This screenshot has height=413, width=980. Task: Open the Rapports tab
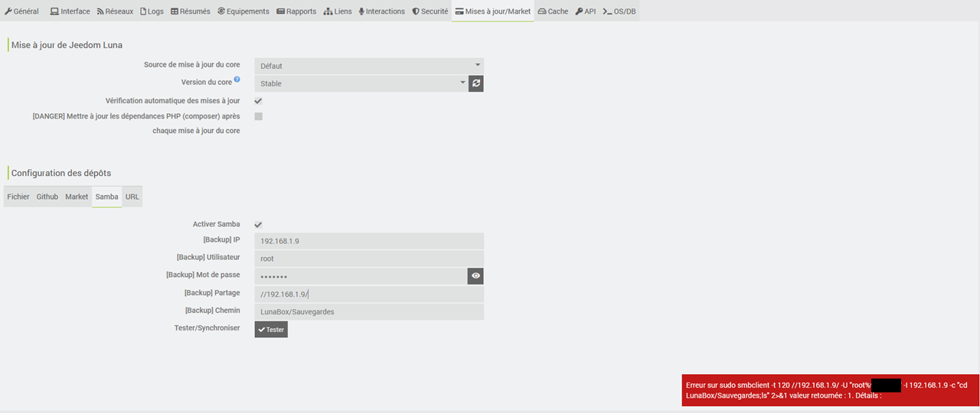(x=296, y=11)
